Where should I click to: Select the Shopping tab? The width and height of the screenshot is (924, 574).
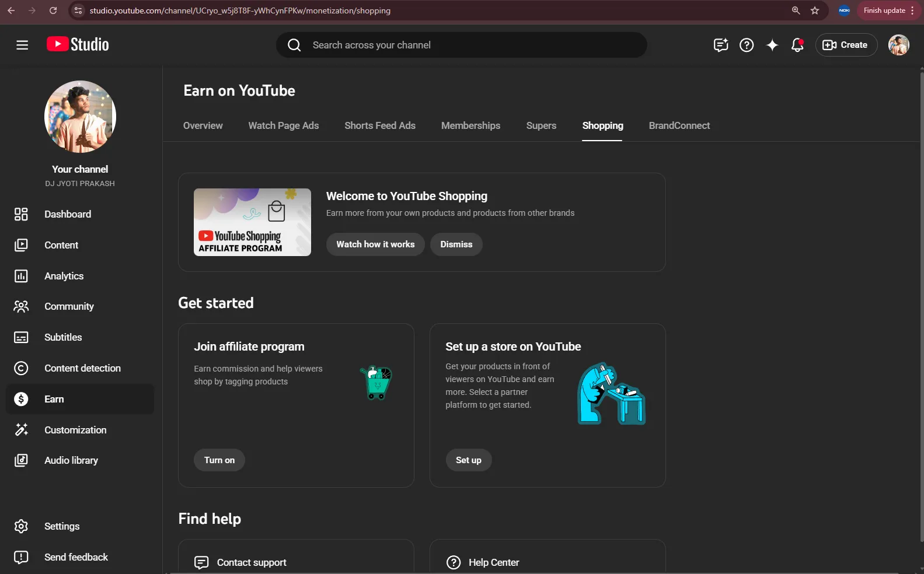602,125
